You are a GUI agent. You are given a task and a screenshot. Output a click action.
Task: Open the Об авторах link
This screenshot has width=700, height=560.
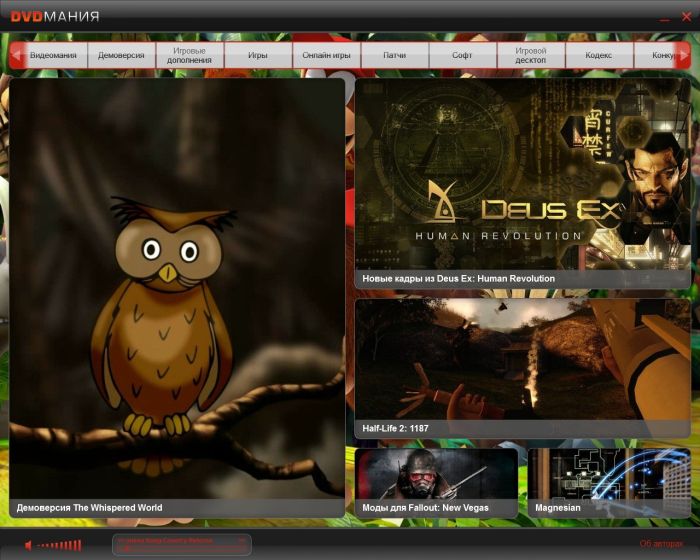pyautogui.click(x=661, y=543)
